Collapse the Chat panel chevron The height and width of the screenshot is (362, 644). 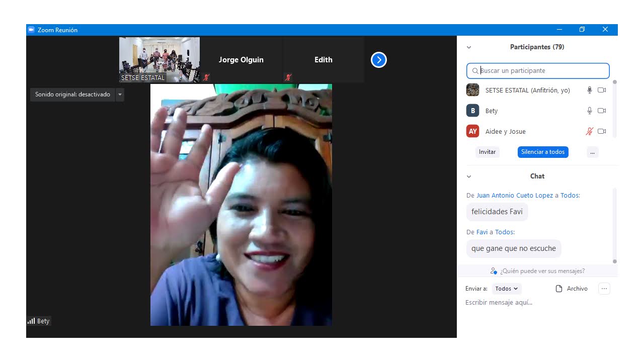click(x=469, y=176)
